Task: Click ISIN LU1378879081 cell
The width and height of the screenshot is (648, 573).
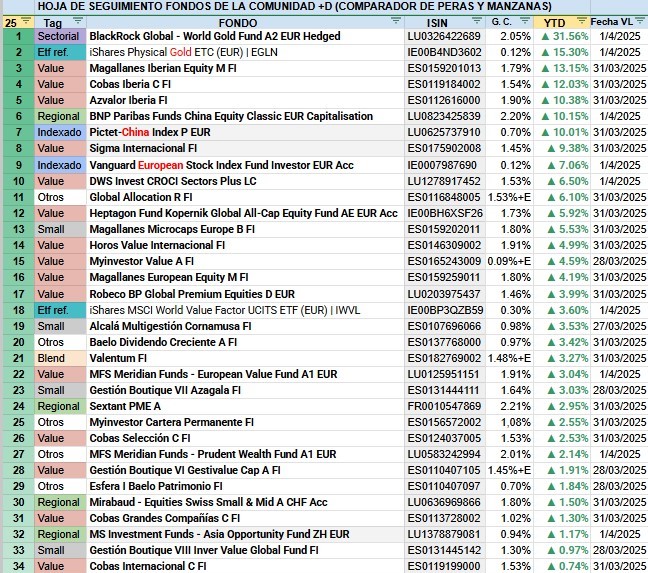Action: coord(445,535)
